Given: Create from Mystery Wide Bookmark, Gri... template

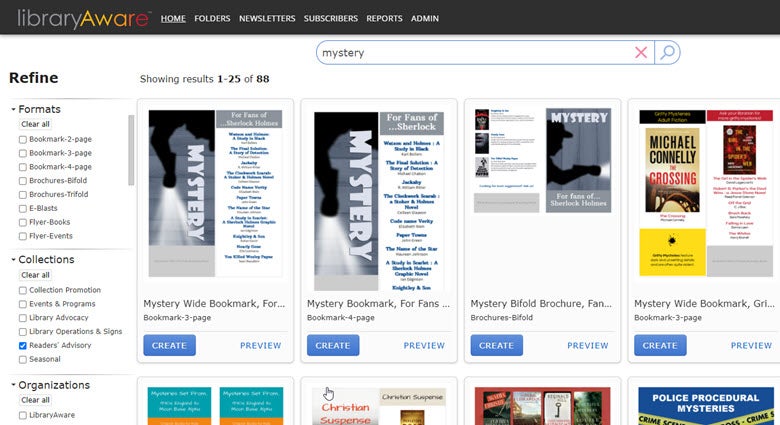Looking at the screenshot, I should point(660,345).
